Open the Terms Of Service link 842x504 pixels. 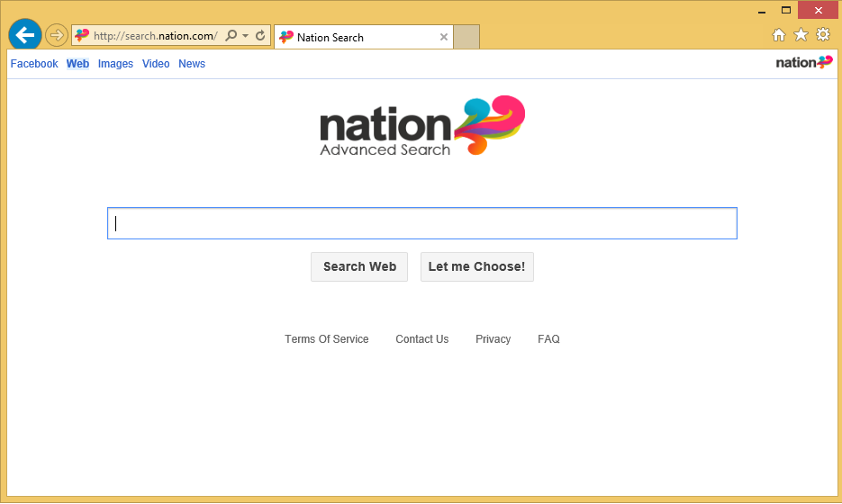(326, 339)
